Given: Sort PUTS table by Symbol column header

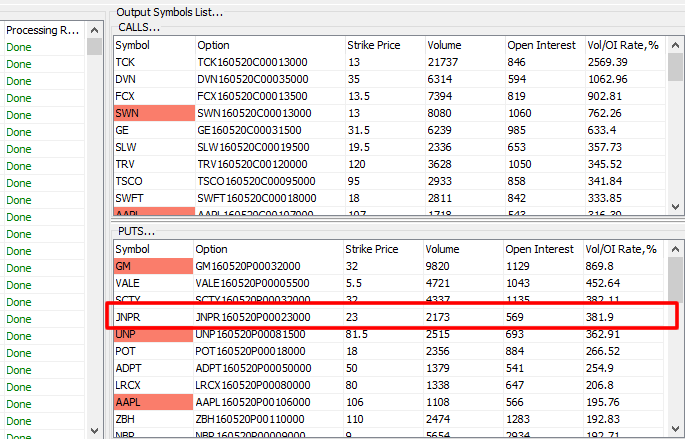Looking at the screenshot, I should click(153, 249).
